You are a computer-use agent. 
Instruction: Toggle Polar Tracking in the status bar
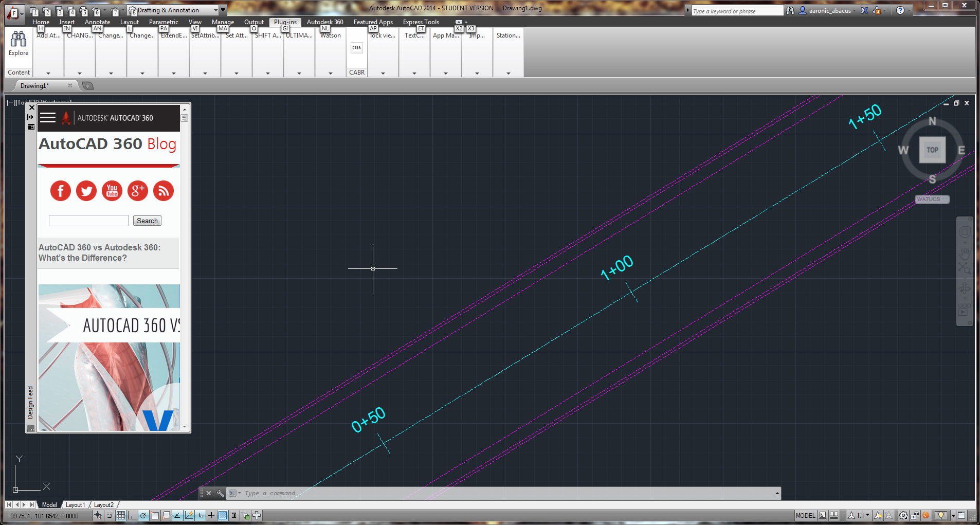click(x=143, y=515)
